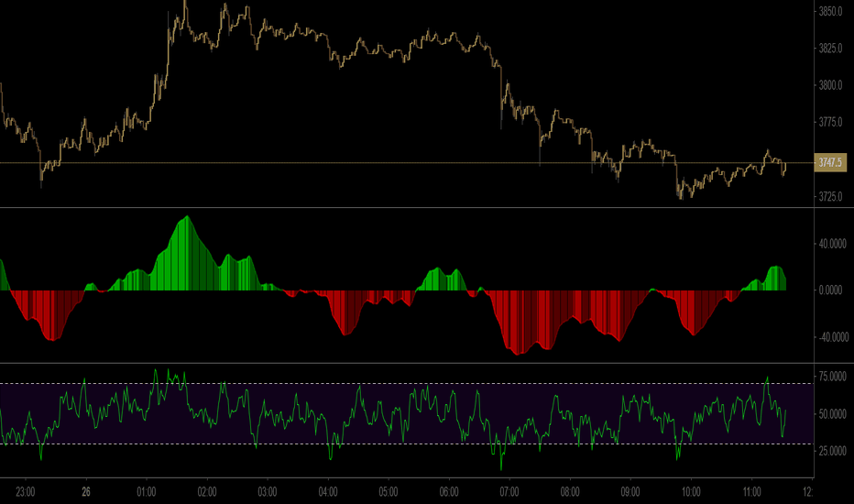854x504 pixels.
Task: Click the 09:00 time axis label
Action: click(x=630, y=492)
